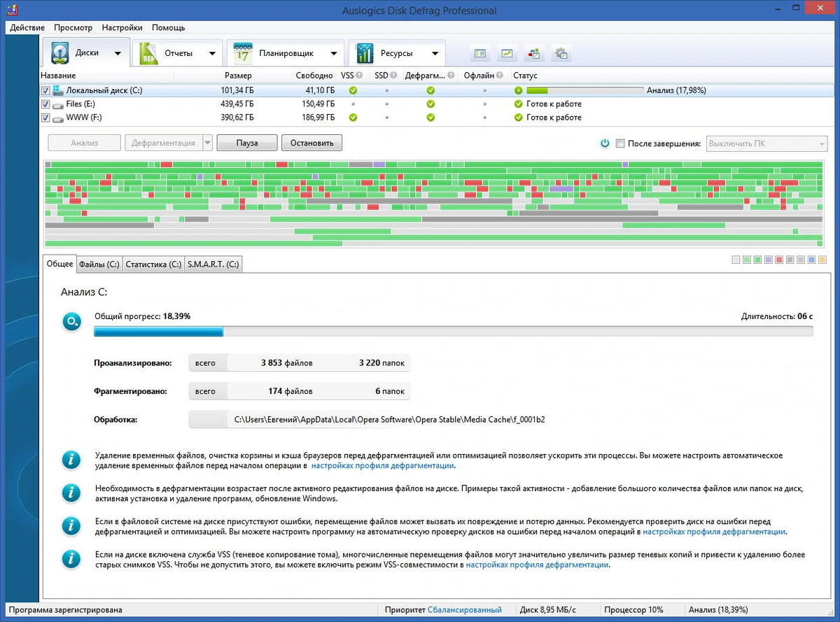Open the Действие menu
The width and height of the screenshot is (840, 622).
28,27
